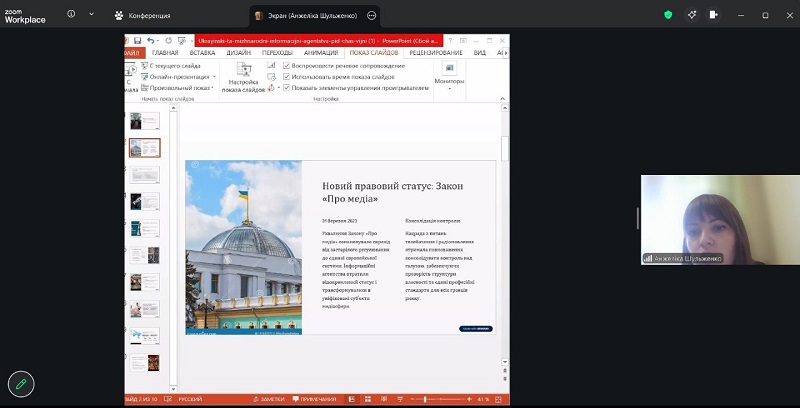Toggle 'Воспроизвести речевое сопровождение' checkbox
Screen dimensions: 800x408
287,66
